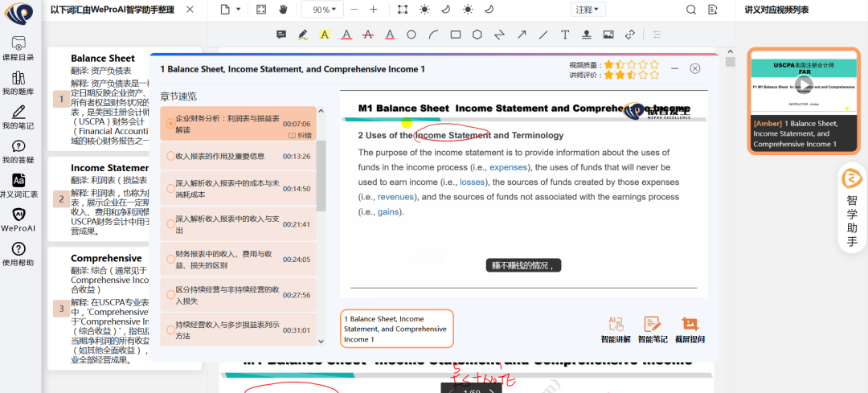Choose the red underline text tool
This screenshot has height=393, width=868.
346,35
